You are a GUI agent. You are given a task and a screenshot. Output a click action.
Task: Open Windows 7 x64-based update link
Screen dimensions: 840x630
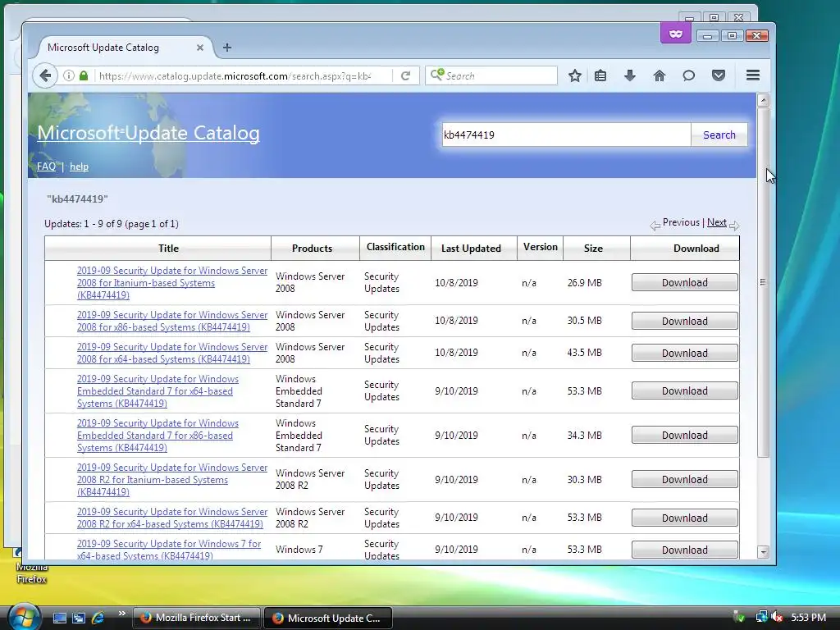(169, 550)
